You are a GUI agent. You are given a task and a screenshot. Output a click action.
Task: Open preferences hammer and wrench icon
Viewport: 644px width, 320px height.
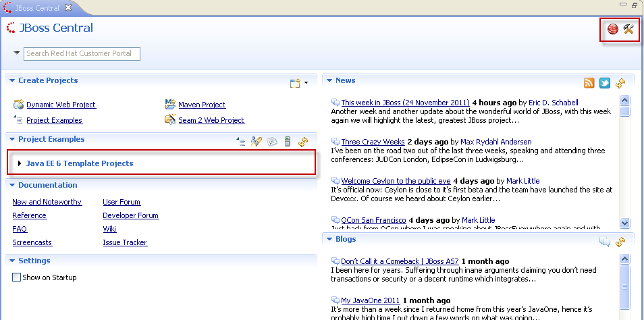pyautogui.click(x=628, y=29)
